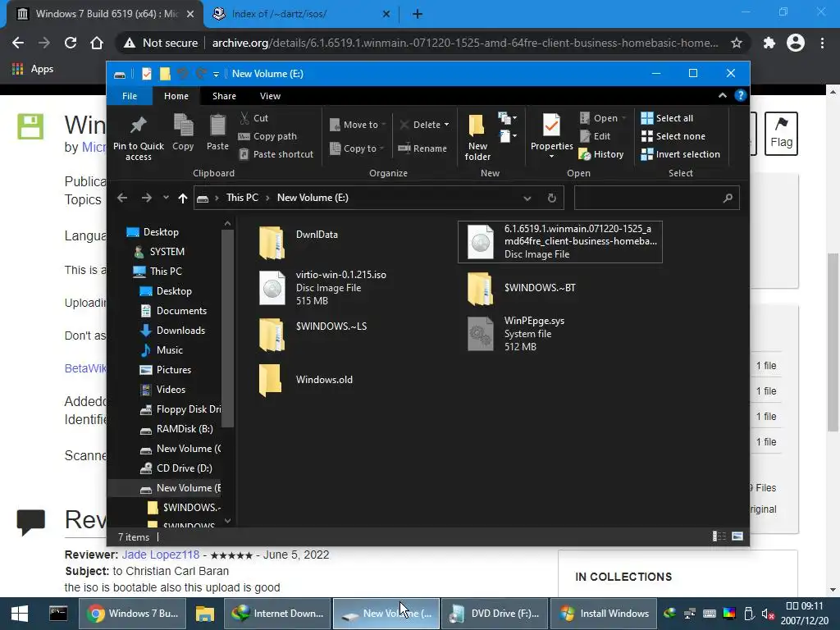Reload the Chrome page
Viewport: 840px width, 630px height.
point(71,43)
